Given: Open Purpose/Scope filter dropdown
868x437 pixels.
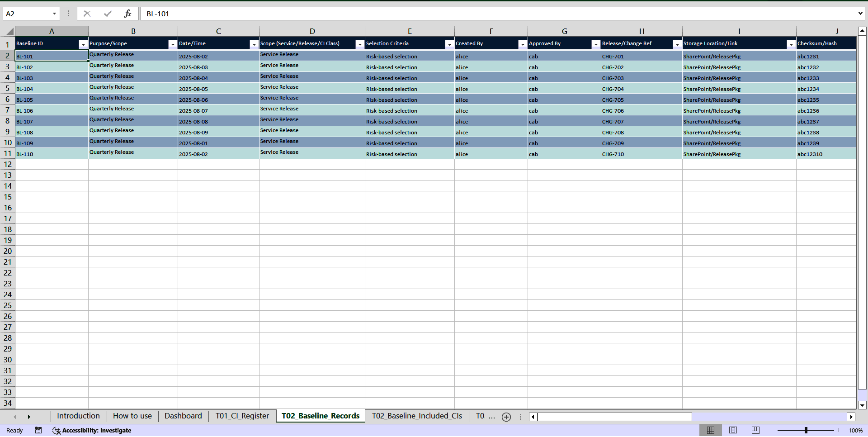Looking at the screenshot, I should [173, 44].
